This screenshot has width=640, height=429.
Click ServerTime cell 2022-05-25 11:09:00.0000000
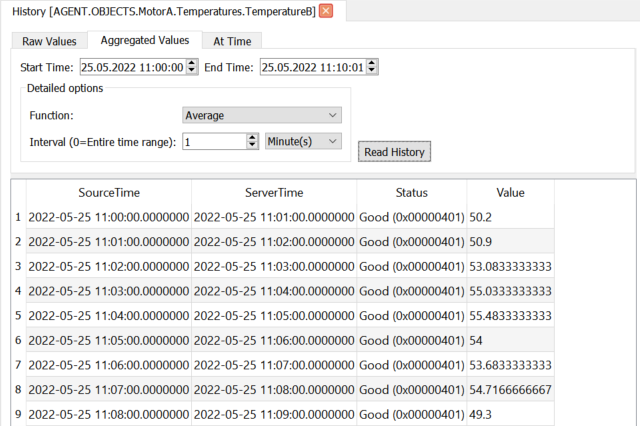coord(274,414)
